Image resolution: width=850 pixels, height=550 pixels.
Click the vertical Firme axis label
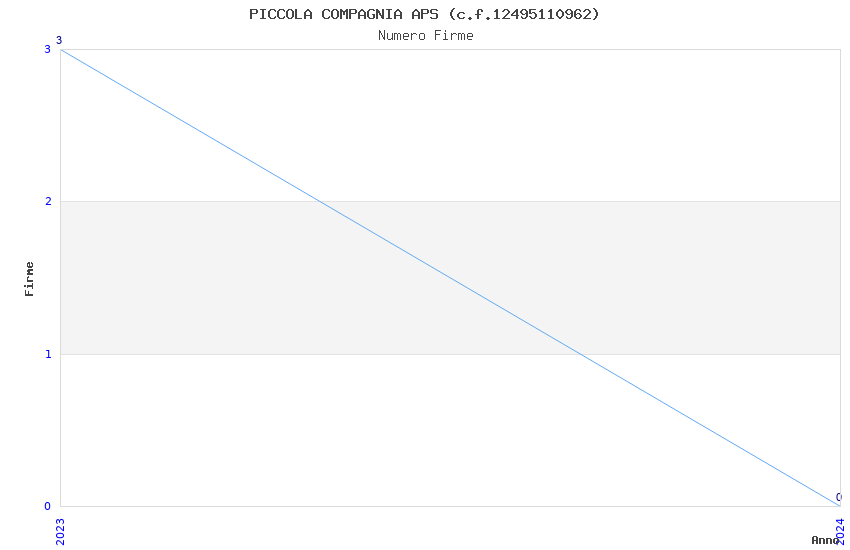30,278
